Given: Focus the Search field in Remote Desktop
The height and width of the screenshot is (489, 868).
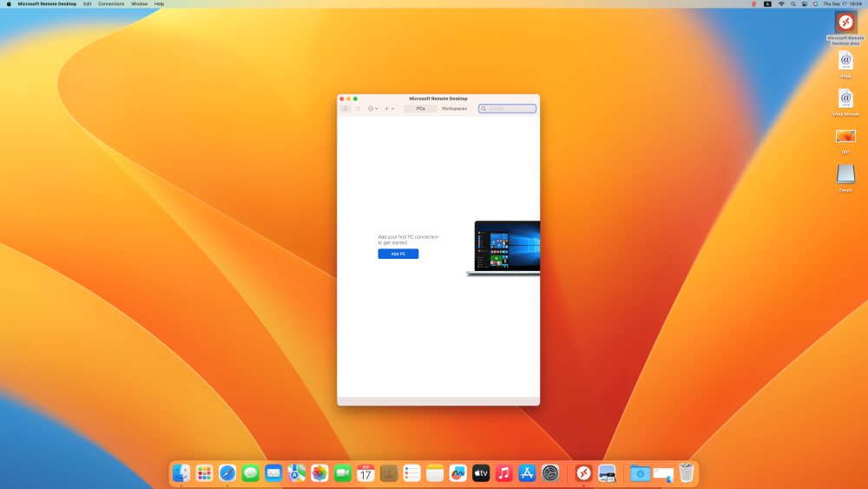Looking at the screenshot, I should click(x=508, y=109).
